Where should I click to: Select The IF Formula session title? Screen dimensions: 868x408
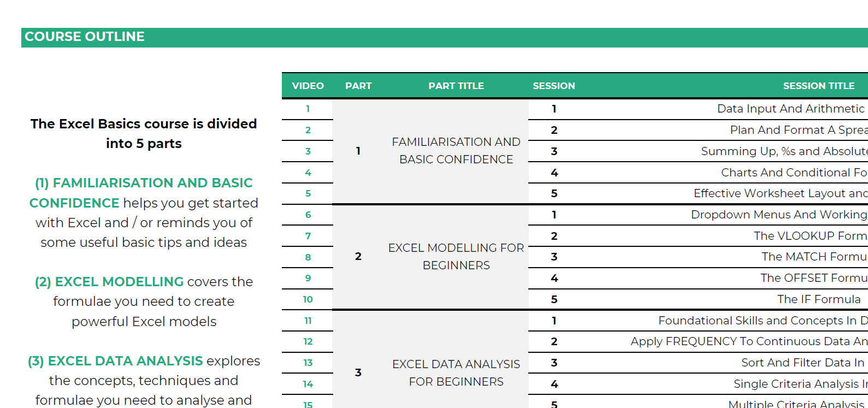(x=818, y=299)
